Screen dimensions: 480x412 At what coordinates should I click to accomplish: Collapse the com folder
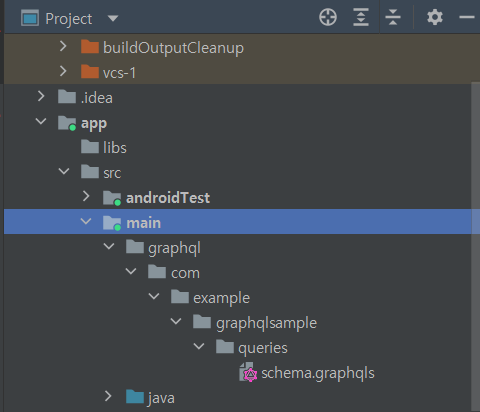131,271
